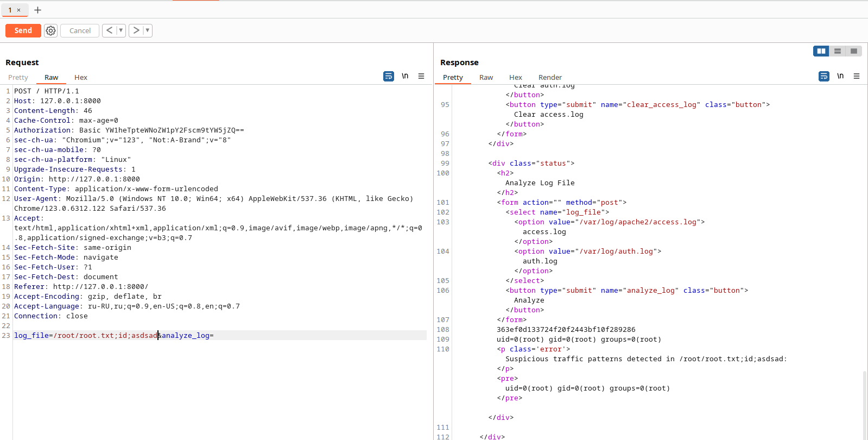Switch Request view to Hex tab

pos(81,77)
